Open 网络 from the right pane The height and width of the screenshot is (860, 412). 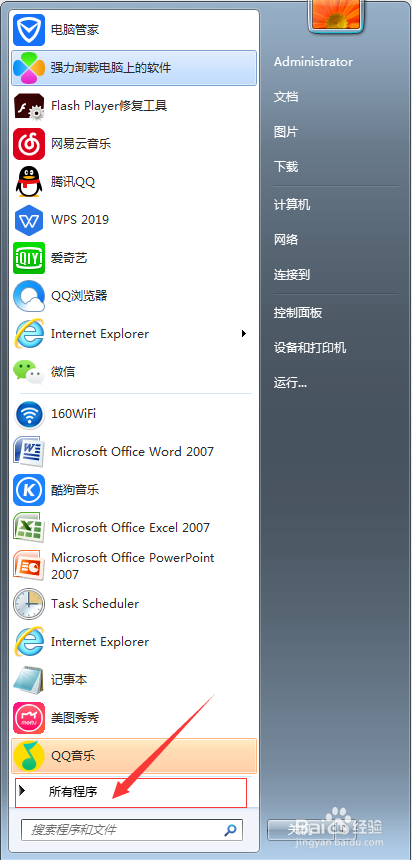[286, 240]
